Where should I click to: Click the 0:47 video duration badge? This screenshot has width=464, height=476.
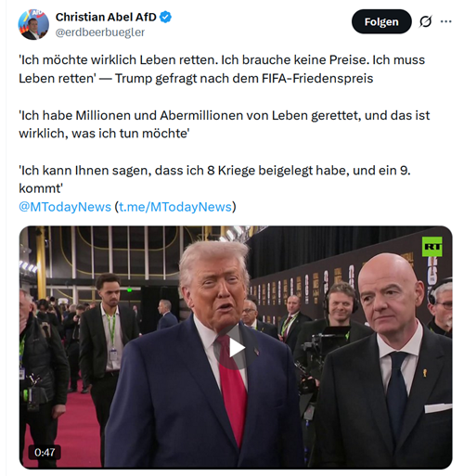point(45,453)
